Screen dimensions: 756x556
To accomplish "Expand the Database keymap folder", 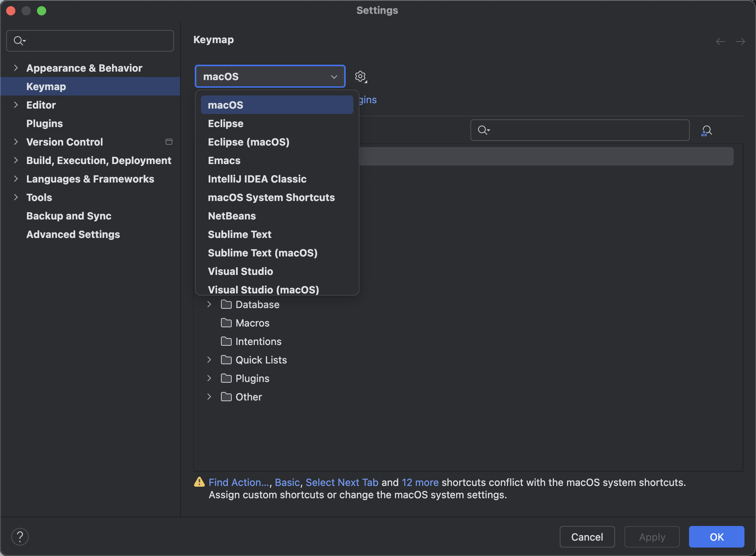I will [x=209, y=305].
